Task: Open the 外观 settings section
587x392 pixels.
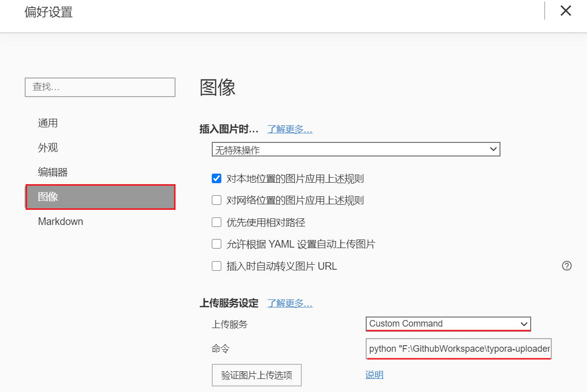Action: click(48, 147)
